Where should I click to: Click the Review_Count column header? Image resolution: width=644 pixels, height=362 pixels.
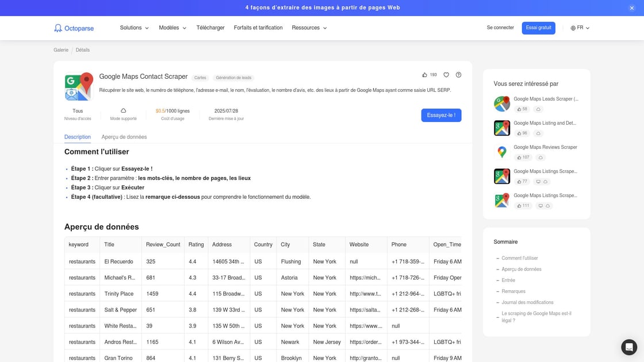(163, 245)
